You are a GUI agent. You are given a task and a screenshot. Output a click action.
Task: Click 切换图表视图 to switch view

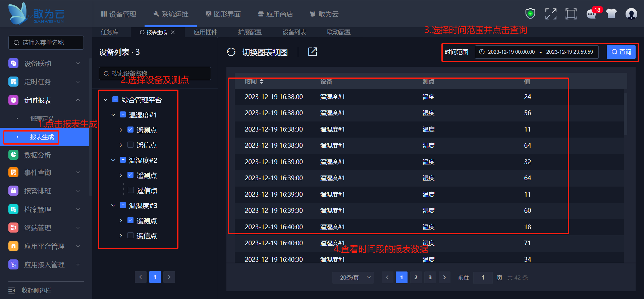(265, 52)
